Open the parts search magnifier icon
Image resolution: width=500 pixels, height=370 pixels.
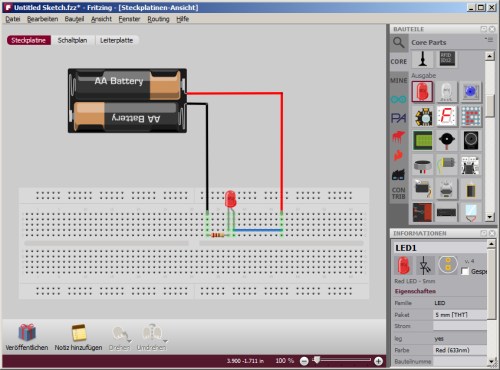click(x=399, y=43)
